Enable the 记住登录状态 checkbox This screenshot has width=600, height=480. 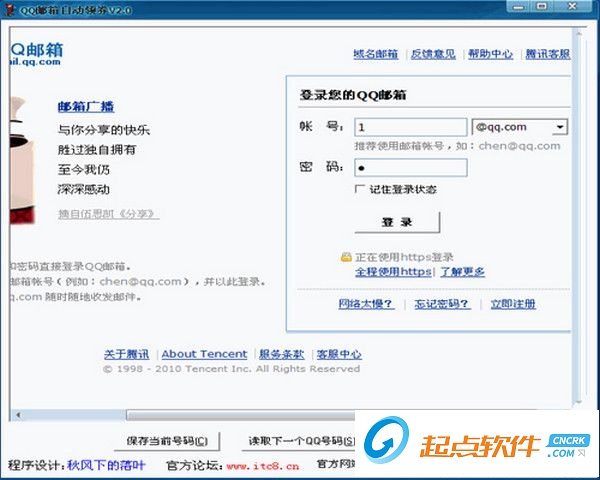[359, 189]
